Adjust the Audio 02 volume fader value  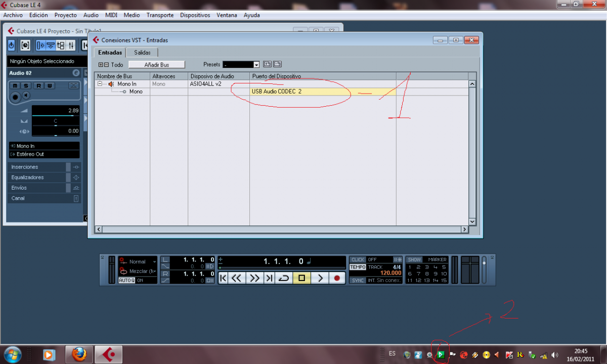[56, 111]
